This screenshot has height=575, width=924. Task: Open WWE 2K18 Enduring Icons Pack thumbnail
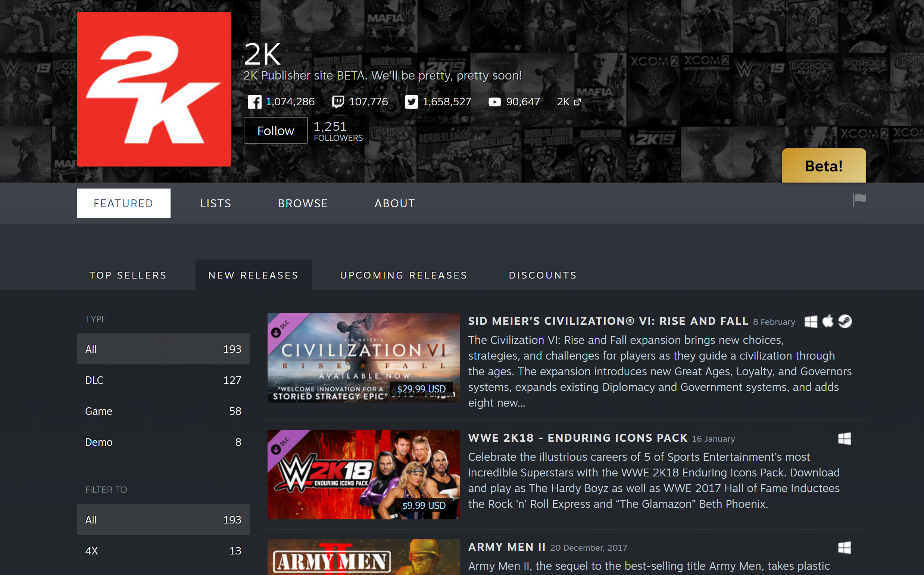[363, 474]
